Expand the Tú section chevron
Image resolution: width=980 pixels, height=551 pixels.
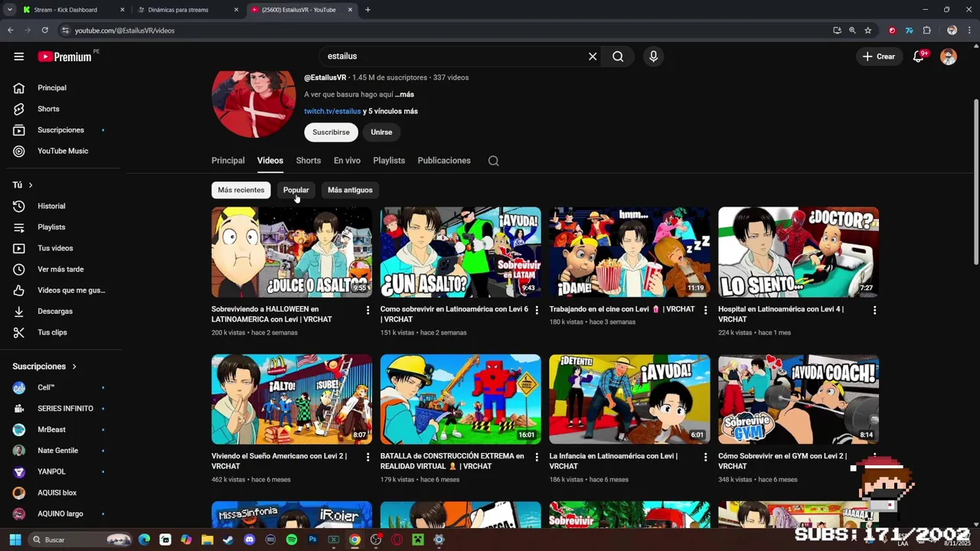click(x=31, y=185)
